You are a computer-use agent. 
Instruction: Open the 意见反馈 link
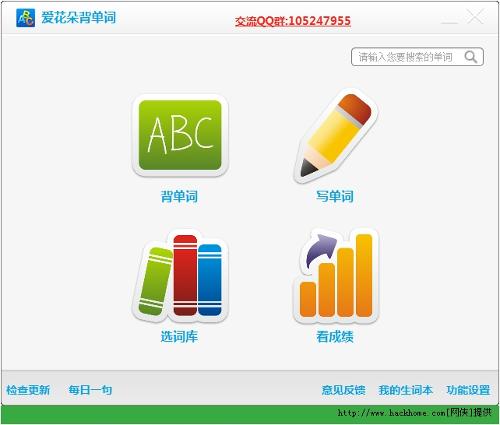344,390
